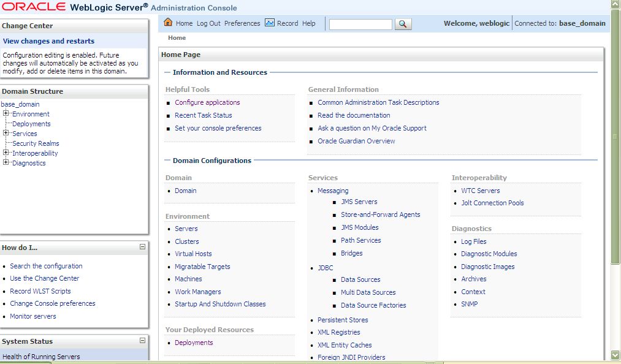This screenshot has height=364, width=621.
Task: Open Startup And Shutdown Classes
Action: click(220, 304)
